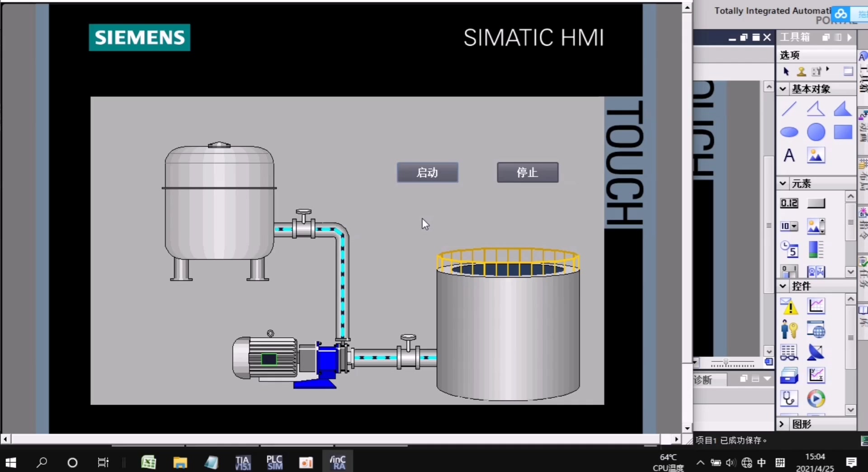Viewport: 868px width, 472px height.
Task: Select the Line basic object tool
Action: 789,109
